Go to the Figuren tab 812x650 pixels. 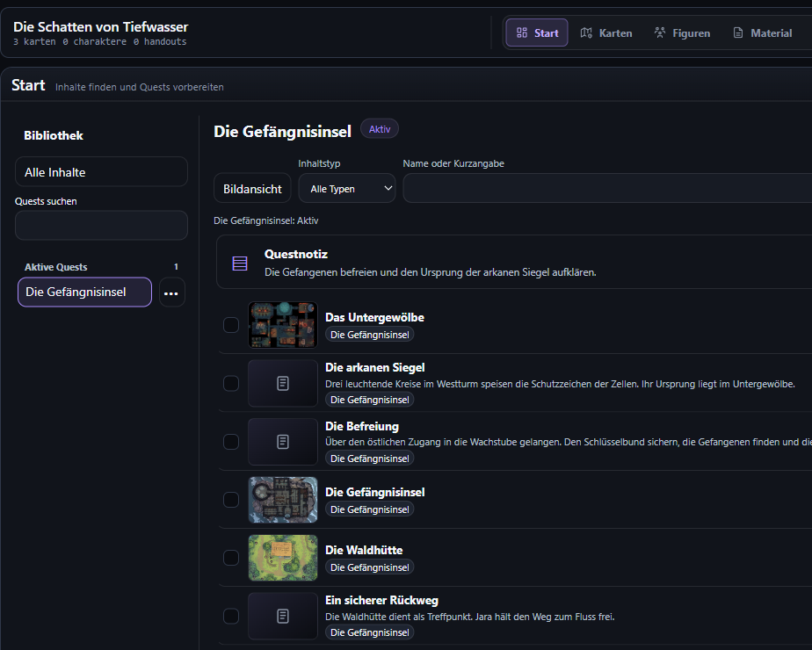(682, 33)
